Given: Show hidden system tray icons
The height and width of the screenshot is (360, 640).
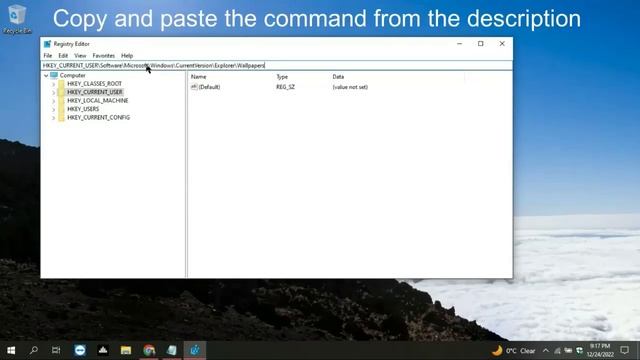Looking at the screenshot, I should (546, 351).
